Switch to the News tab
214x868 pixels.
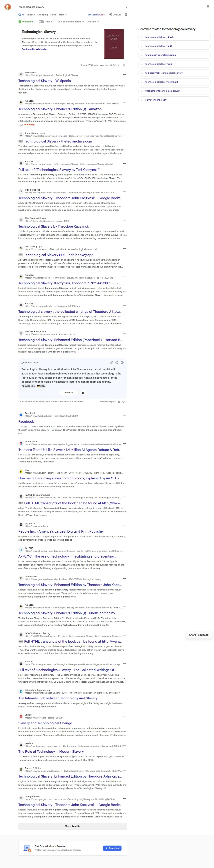(x=53, y=15)
